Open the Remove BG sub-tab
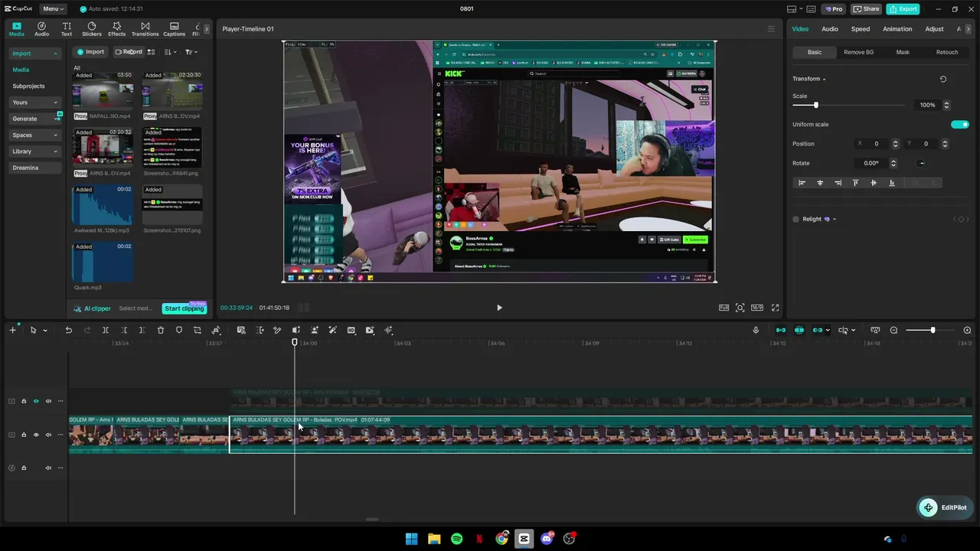Image resolution: width=980 pixels, height=551 pixels. pos(858,52)
